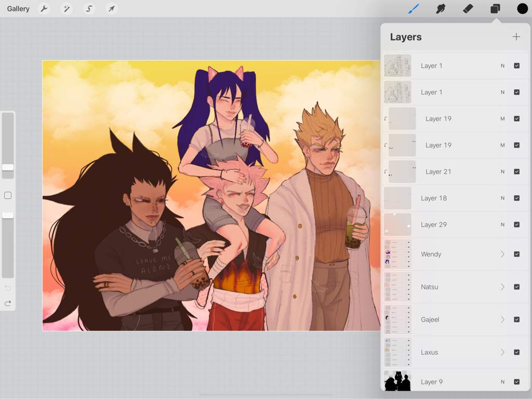Hide the Wendy group
This screenshot has height=399, width=532.
pos(516,254)
